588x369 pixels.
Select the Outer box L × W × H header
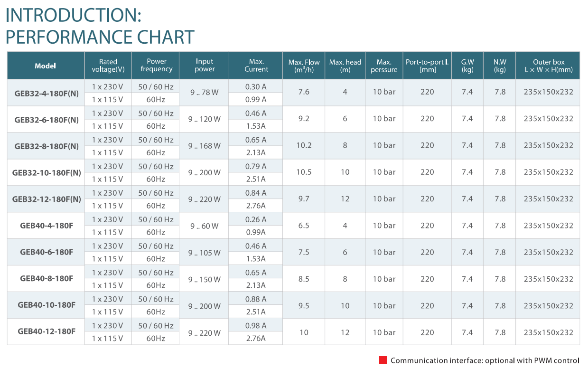pos(548,66)
